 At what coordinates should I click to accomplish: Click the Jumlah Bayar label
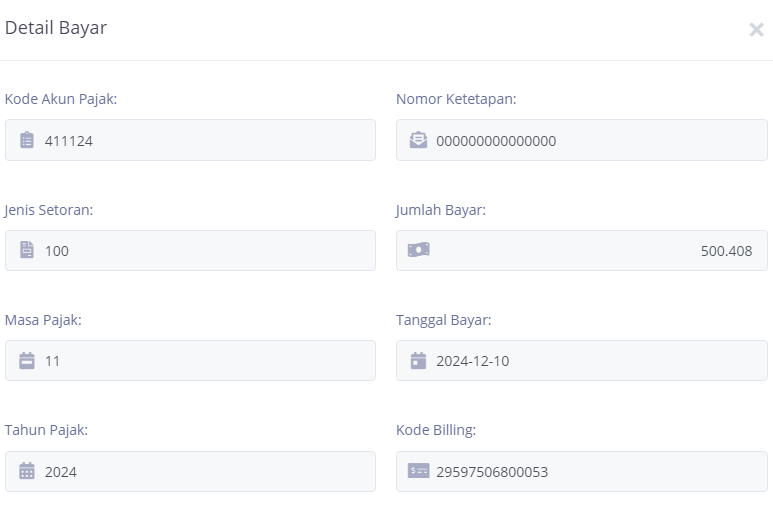click(x=441, y=210)
